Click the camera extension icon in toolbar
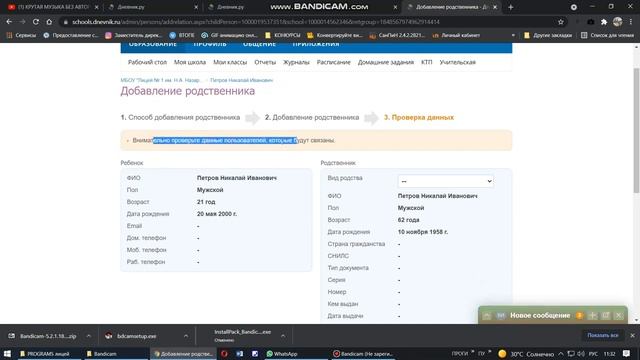640x360 pixels. [591, 22]
